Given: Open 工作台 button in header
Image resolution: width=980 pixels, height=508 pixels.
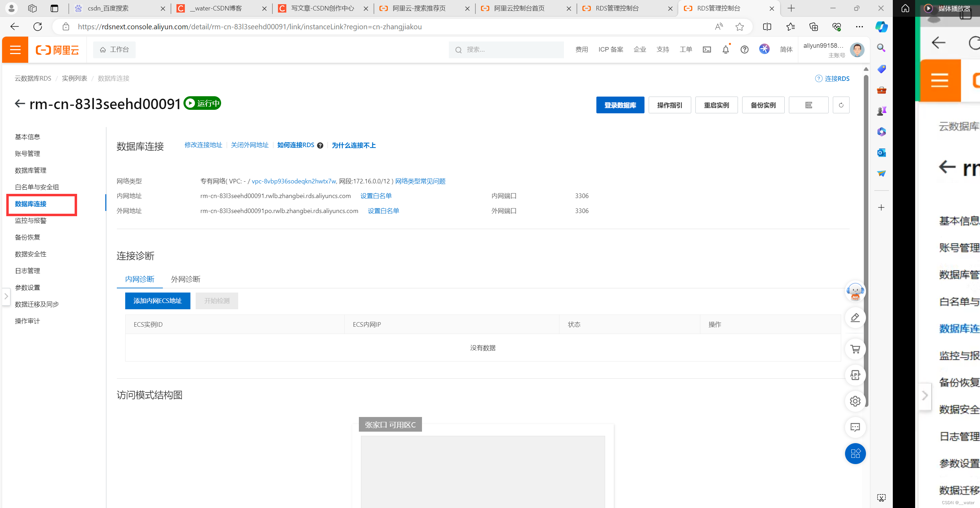Looking at the screenshot, I should [114, 50].
